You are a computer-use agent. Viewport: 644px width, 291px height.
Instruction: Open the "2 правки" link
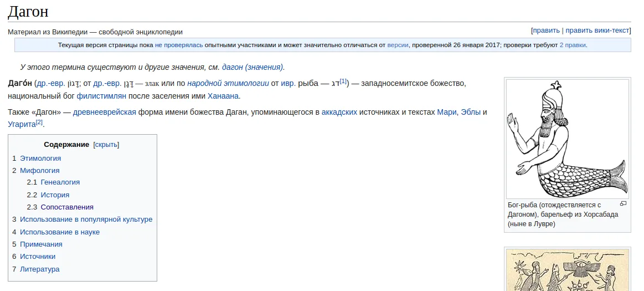click(x=573, y=45)
